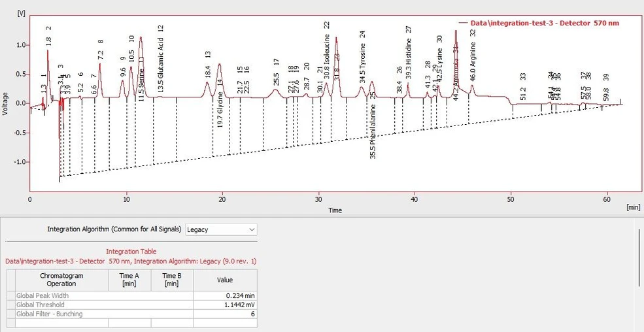The height and width of the screenshot is (332, 644).
Task: Click the Chromatogram Operation column header
Action: (61, 280)
